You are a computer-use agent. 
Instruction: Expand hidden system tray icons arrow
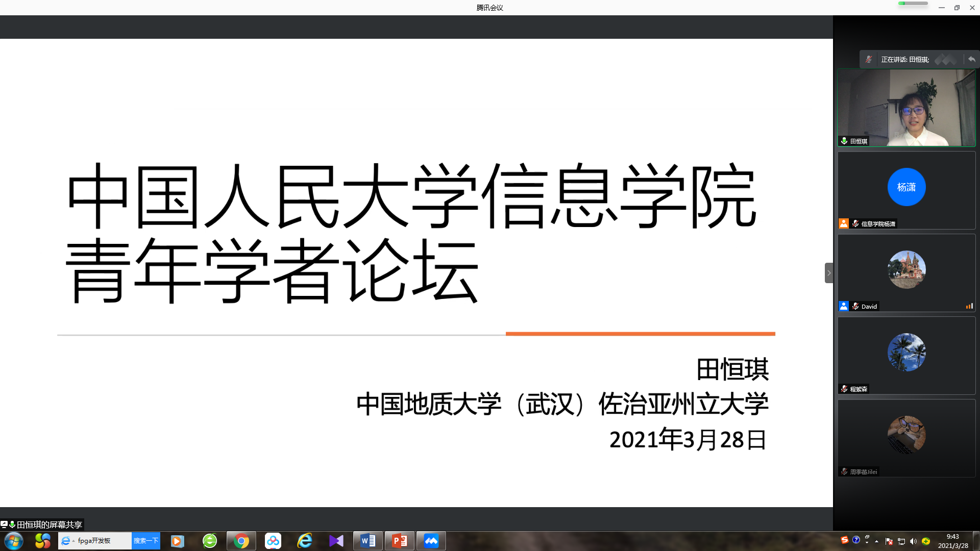click(x=876, y=541)
